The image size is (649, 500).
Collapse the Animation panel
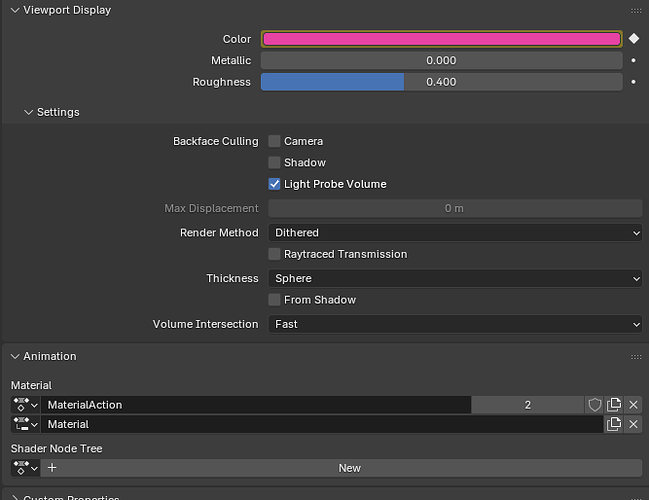(x=15, y=356)
